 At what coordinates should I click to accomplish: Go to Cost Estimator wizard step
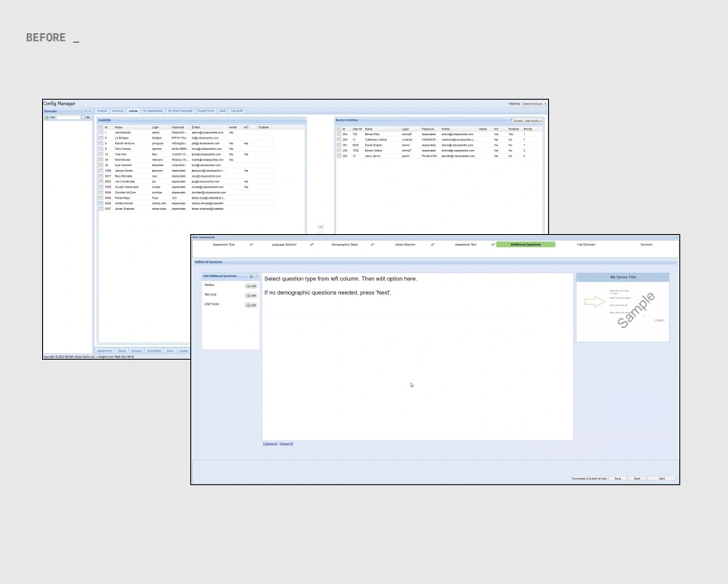pyautogui.click(x=586, y=245)
